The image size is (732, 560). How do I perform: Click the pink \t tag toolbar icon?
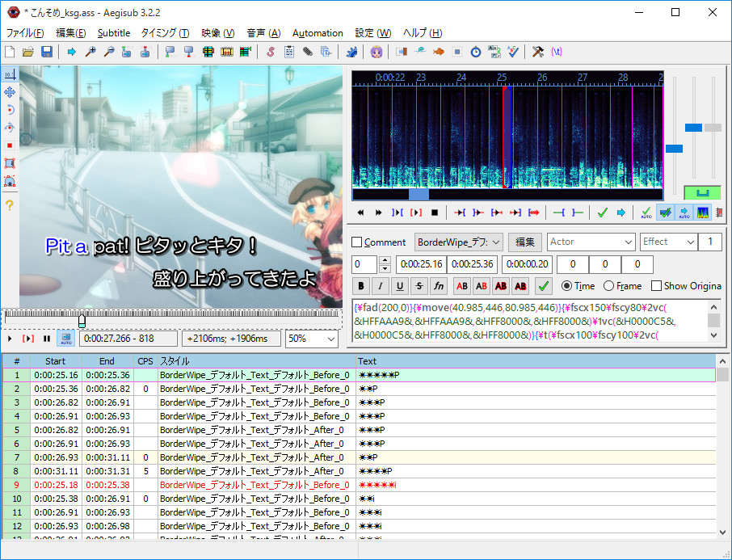[x=557, y=52]
